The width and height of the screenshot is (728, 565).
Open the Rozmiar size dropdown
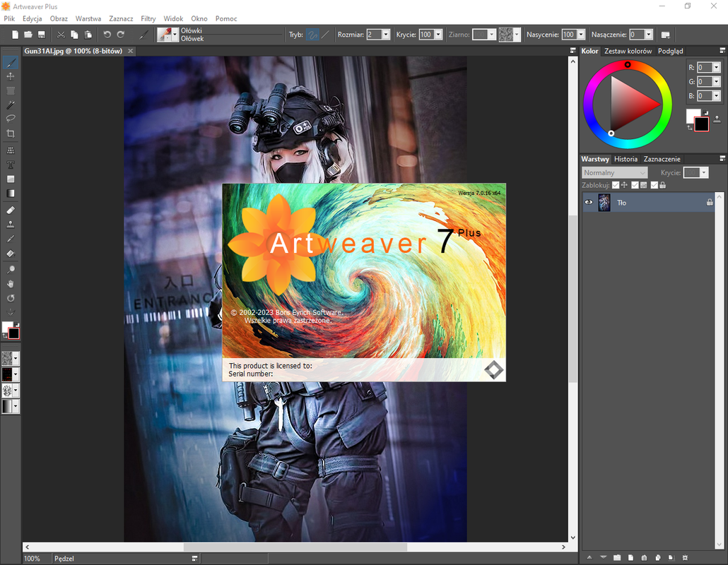pos(385,35)
